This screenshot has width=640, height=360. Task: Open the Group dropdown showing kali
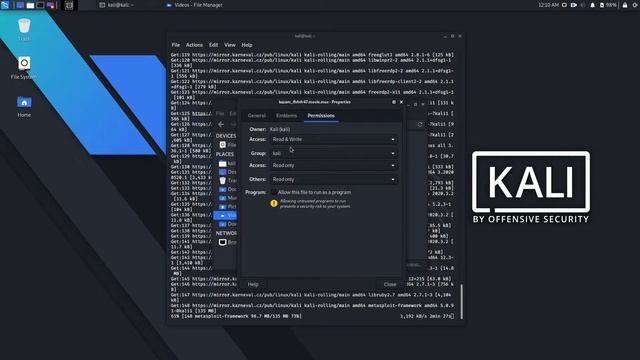pyautogui.click(x=333, y=153)
